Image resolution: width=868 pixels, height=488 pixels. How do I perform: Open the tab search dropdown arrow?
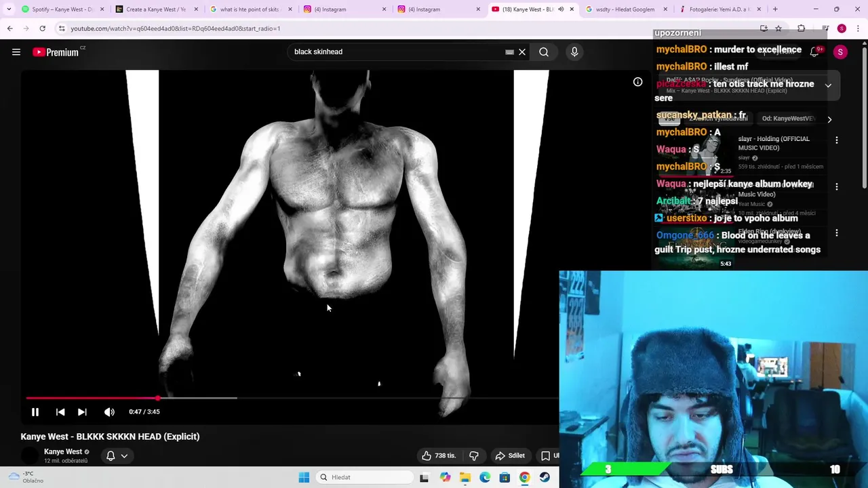point(9,9)
